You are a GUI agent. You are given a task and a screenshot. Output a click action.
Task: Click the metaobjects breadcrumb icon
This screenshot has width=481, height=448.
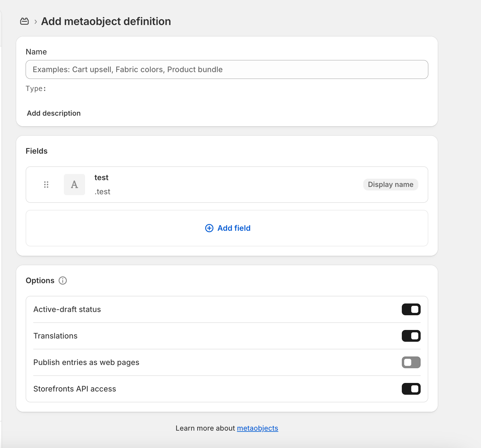point(24,21)
